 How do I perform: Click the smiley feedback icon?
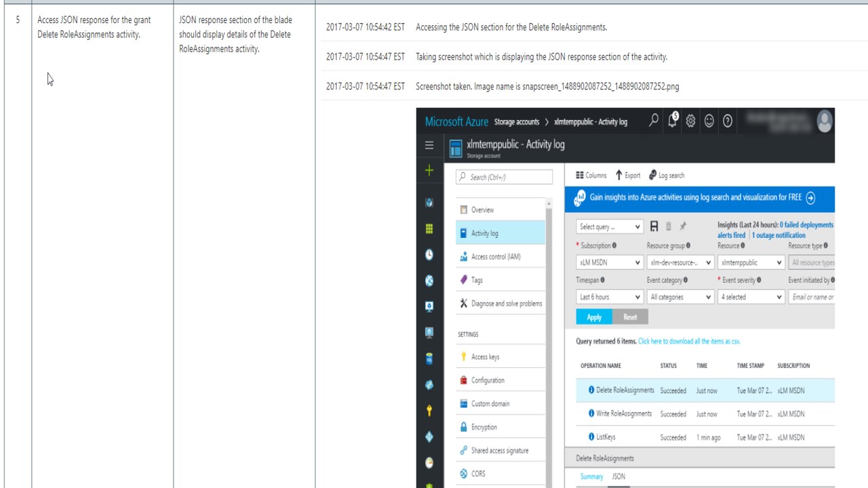pyautogui.click(x=709, y=121)
